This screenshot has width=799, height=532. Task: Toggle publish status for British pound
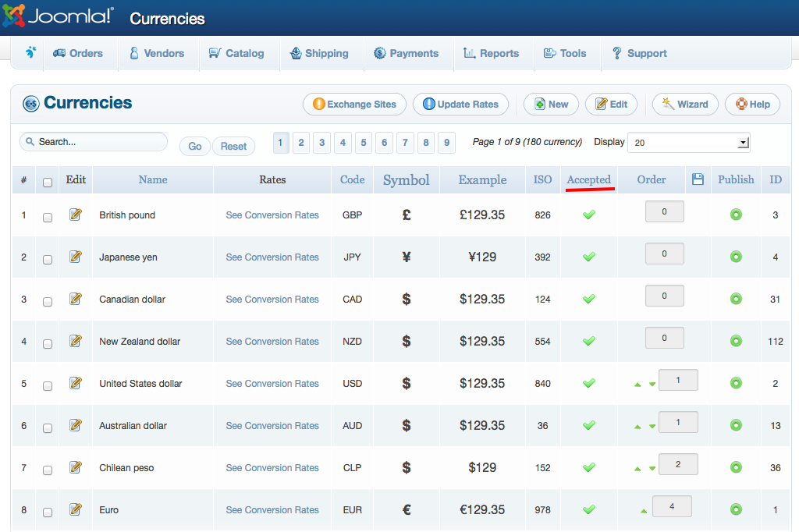736,215
